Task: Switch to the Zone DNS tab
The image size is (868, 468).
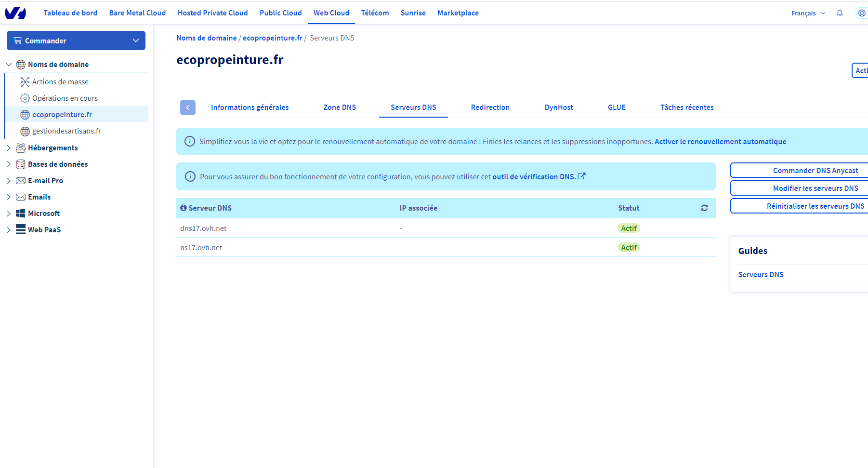Action: point(340,107)
